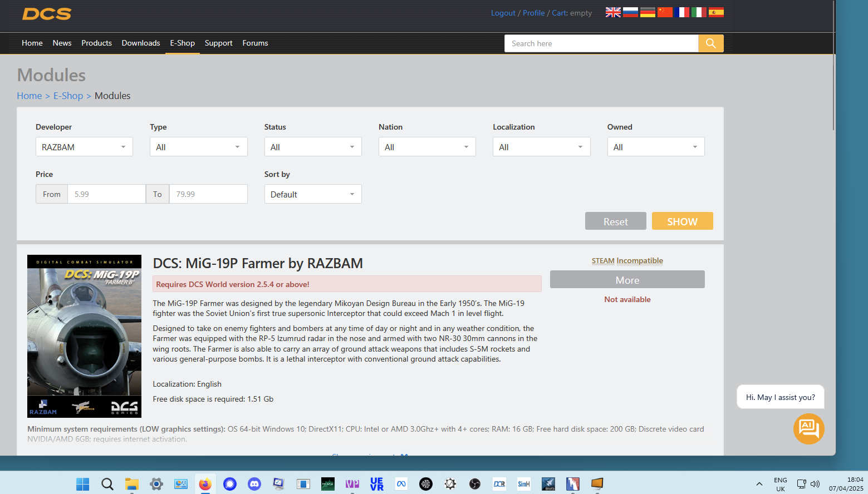The height and width of the screenshot is (494, 868).
Task: Open the Sort by dropdown
Action: click(313, 194)
